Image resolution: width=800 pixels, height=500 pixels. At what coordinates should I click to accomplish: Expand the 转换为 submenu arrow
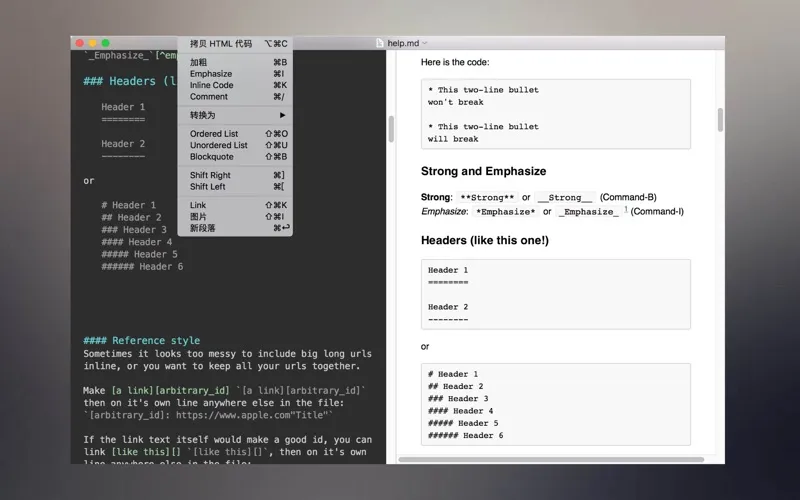pyautogui.click(x=282, y=115)
